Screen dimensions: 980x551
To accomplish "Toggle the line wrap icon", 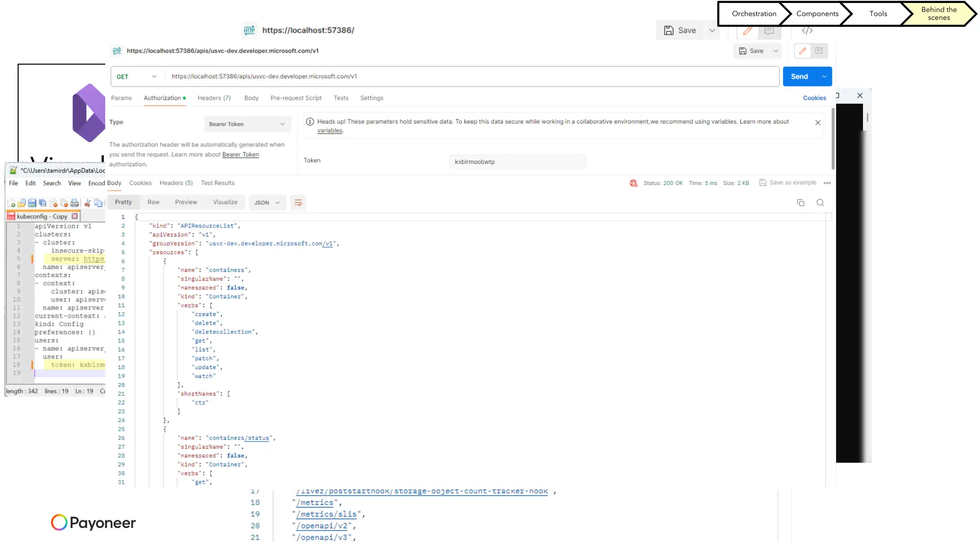I will tap(298, 203).
